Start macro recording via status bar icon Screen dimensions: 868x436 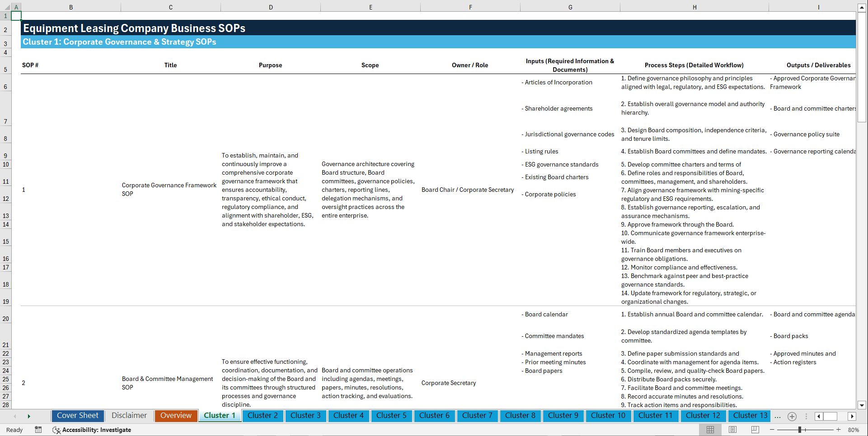[x=38, y=430]
